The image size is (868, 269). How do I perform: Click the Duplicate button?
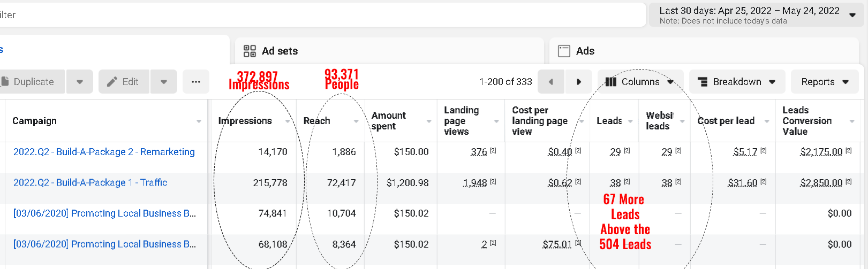coord(31,82)
